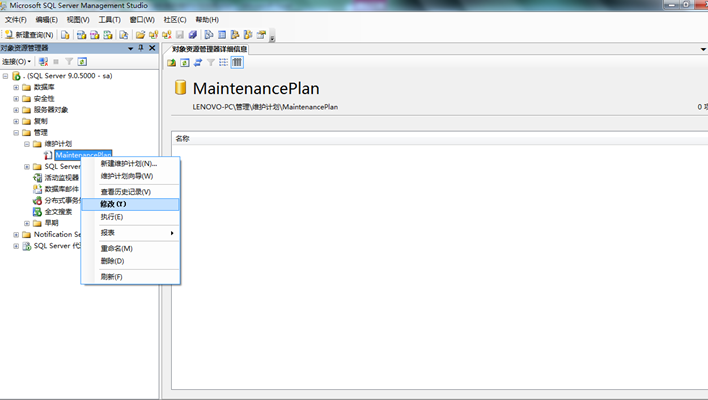
Task: Toggle the auto-hide pin on Object Explorer panel
Action: coord(141,48)
